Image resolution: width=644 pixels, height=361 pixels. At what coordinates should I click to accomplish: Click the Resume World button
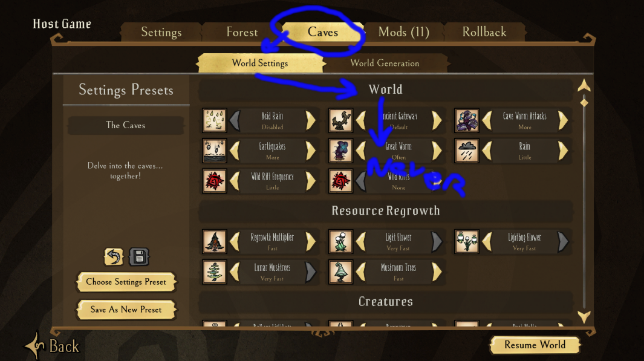point(535,345)
